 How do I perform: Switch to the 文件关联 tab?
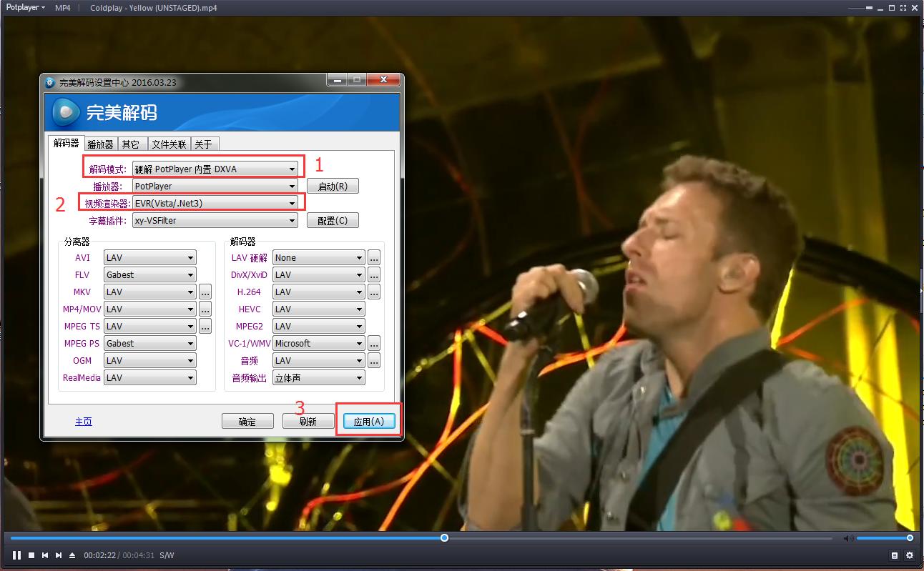point(169,144)
